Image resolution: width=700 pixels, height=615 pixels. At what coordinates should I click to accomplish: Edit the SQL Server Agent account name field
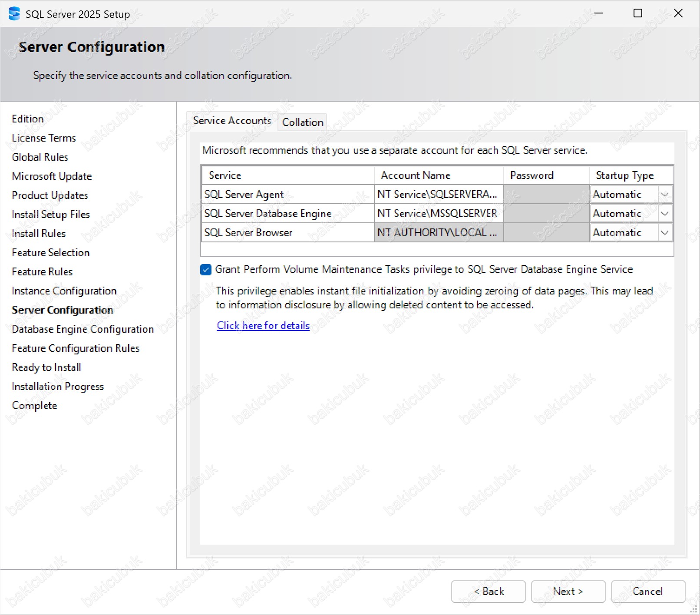[x=438, y=195]
